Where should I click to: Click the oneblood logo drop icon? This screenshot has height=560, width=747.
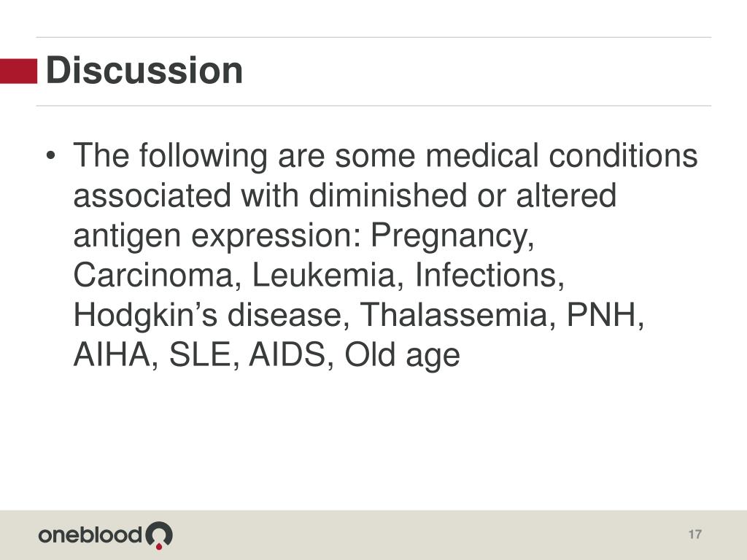point(159,535)
